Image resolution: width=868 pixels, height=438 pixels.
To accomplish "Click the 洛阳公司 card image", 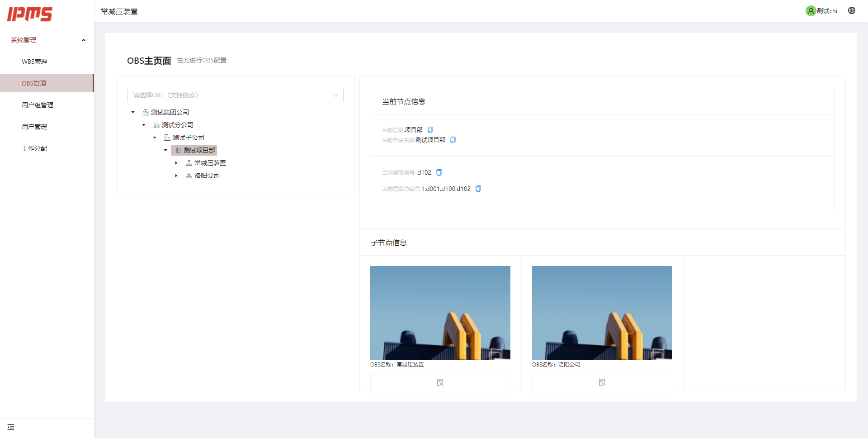I will pos(602,313).
